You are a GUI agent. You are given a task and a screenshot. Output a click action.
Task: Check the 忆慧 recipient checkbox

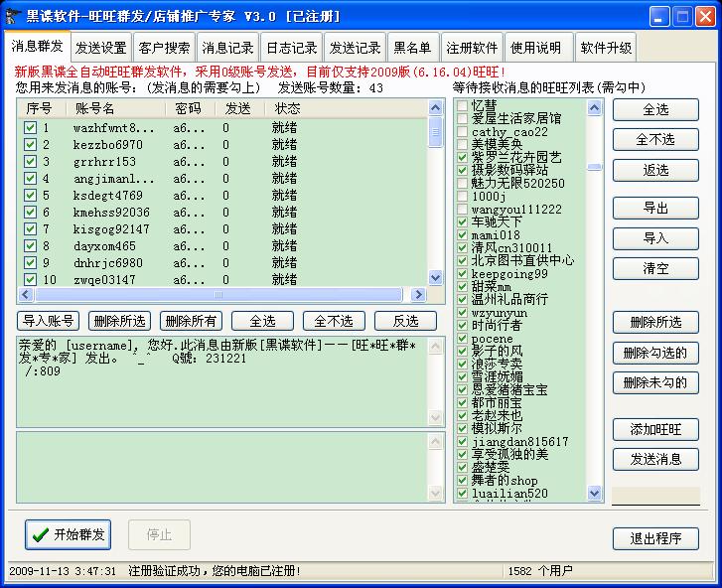[x=463, y=106]
